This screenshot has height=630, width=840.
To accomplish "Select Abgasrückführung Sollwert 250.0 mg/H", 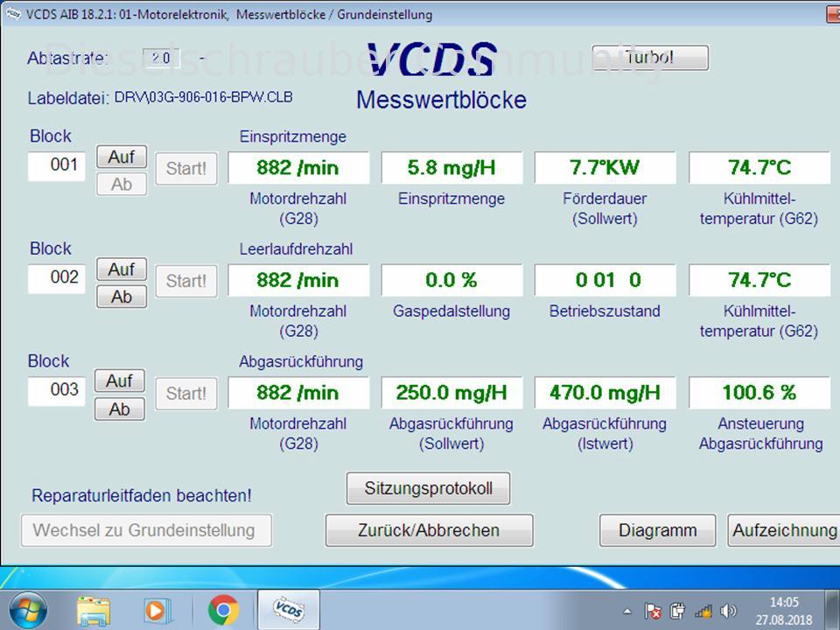I will 451,393.
